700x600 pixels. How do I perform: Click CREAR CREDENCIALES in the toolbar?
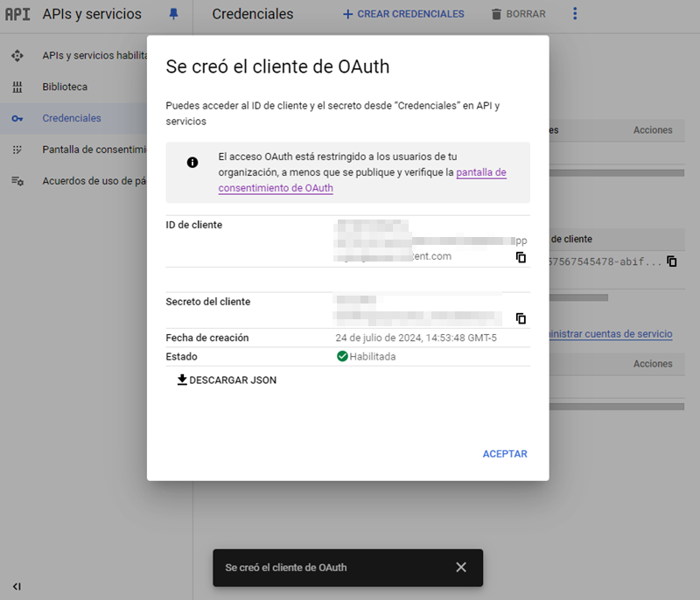(x=403, y=14)
